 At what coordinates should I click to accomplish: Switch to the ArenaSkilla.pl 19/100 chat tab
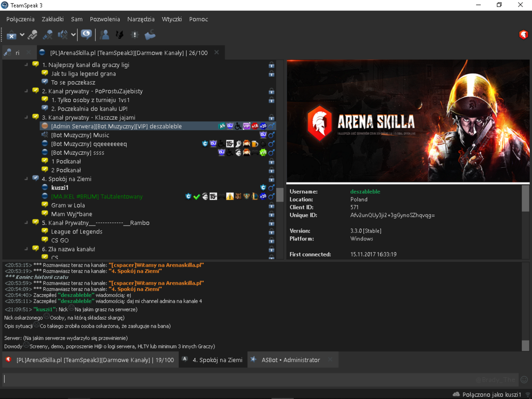90,360
